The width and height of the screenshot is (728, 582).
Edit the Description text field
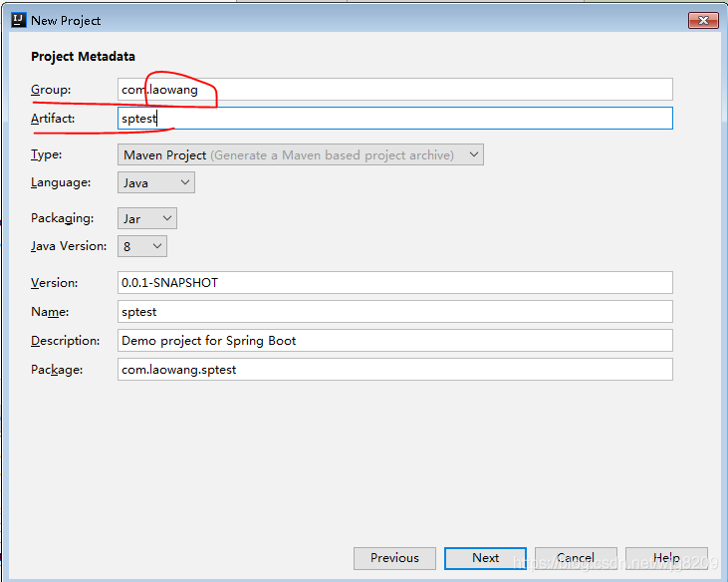click(x=395, y=341)
